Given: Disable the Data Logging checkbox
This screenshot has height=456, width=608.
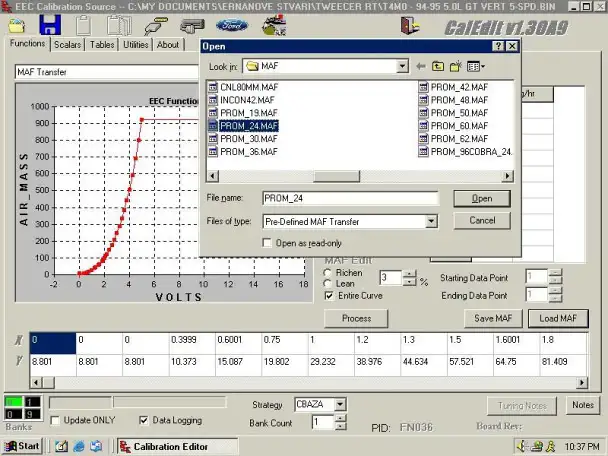Looking at the screenshot, I should 144,420.
